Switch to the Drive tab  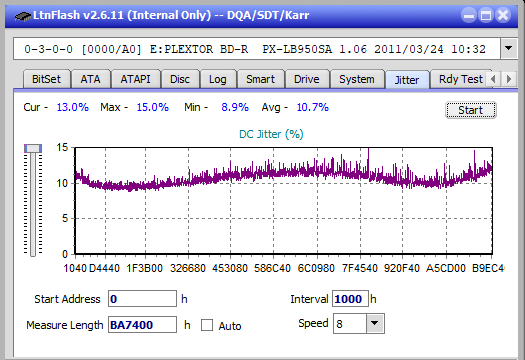(307, 79)
